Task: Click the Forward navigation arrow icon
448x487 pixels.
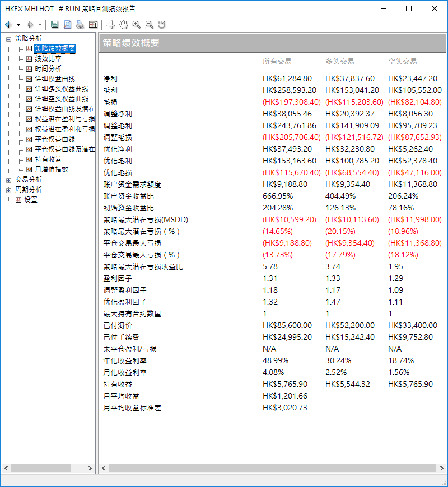Action: [x=30, y=25]
